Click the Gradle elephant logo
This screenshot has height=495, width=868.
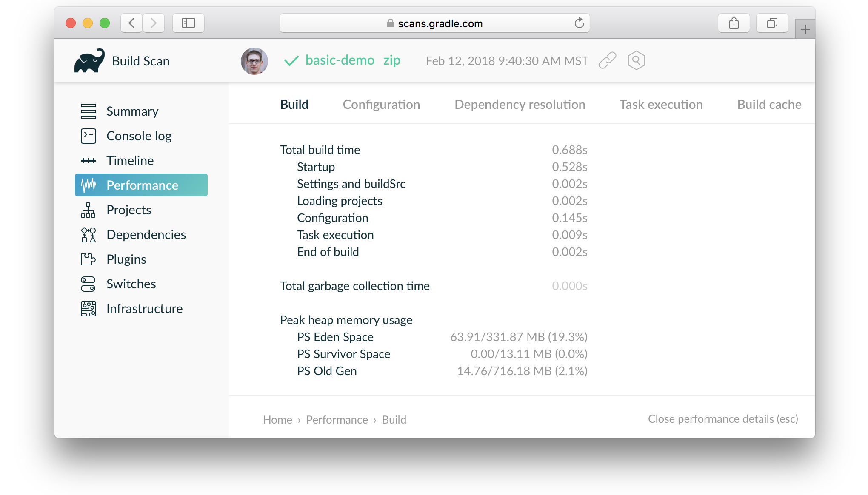pyautogui.click(x=89, y=61)
